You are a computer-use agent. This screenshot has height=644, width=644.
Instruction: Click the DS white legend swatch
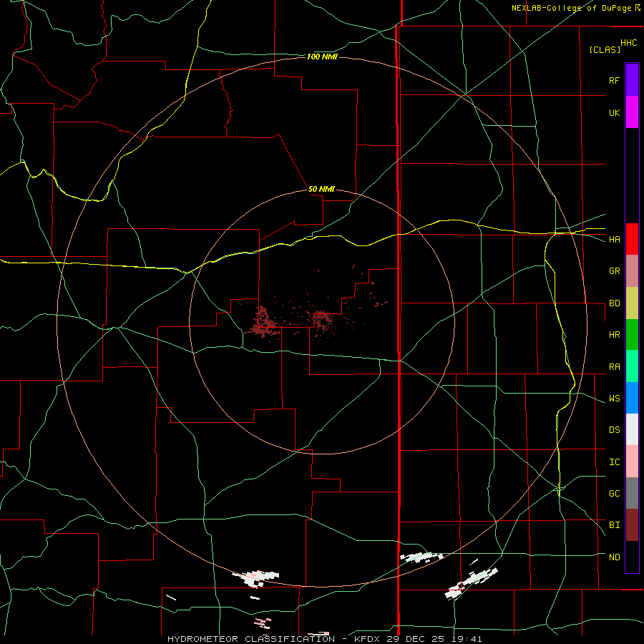pyautogui.click(x=632, y=429)
